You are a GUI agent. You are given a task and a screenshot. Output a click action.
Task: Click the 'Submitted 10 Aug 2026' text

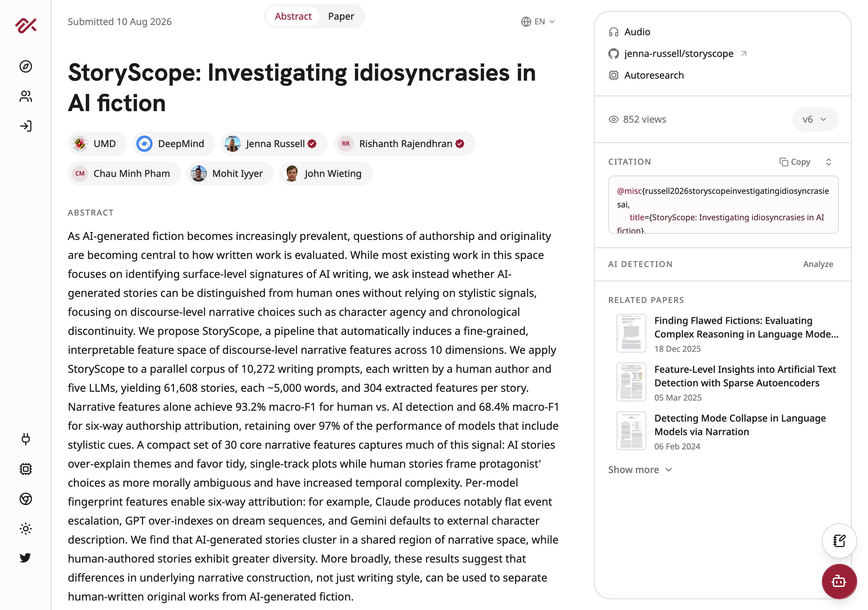pos(119,22)
